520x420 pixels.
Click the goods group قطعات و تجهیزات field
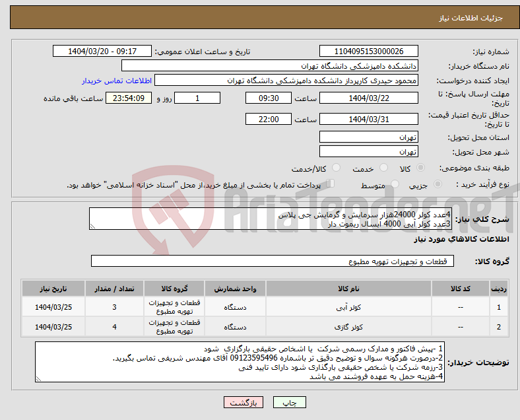point(273,261)
